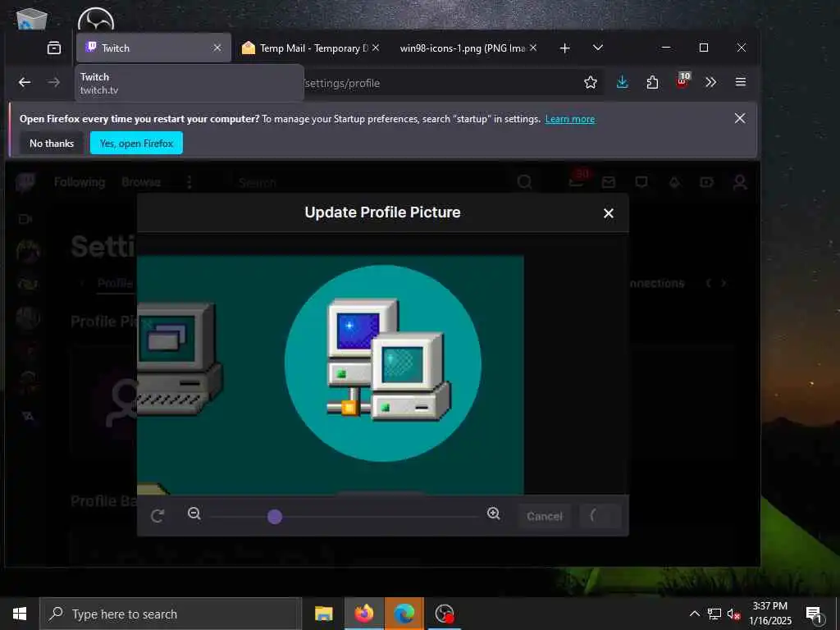Viewport: 840px width, 630px height.
Task: Bookmark this page with star icon
Action: click(x=591, y=82)
